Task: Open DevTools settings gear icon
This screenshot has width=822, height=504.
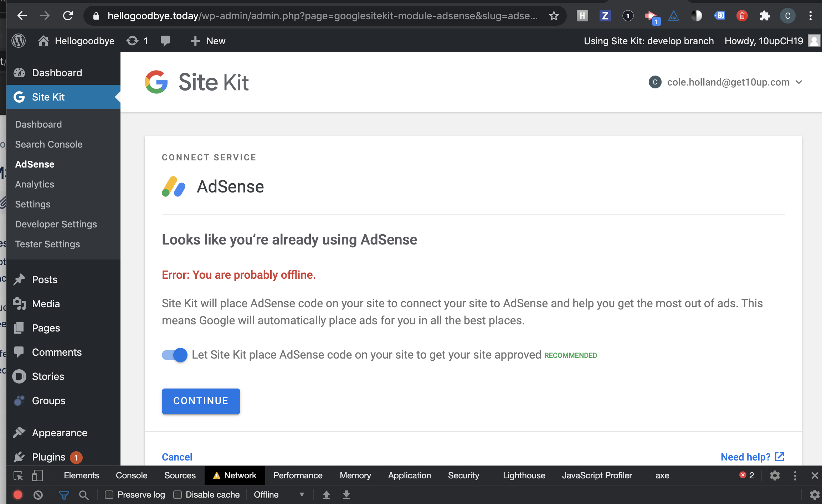Action: coord(775,475)
